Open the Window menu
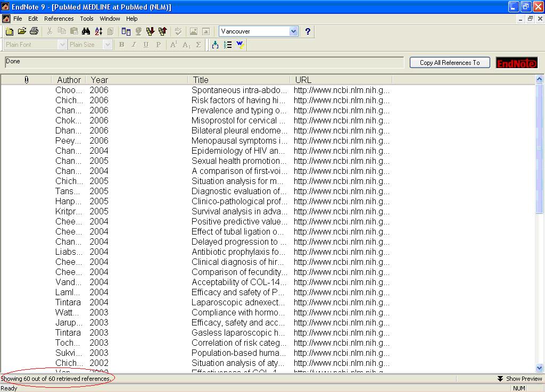 [110, 19]
